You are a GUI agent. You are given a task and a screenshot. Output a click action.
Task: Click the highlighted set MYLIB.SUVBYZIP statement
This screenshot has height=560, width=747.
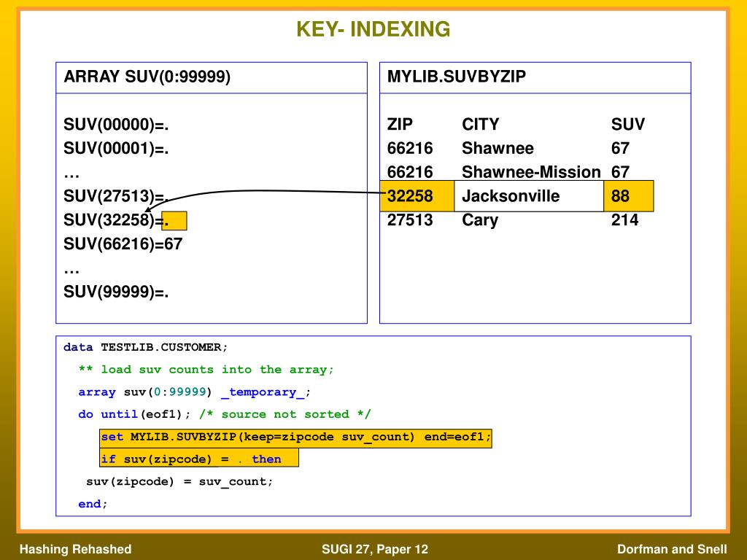[295, 437]
